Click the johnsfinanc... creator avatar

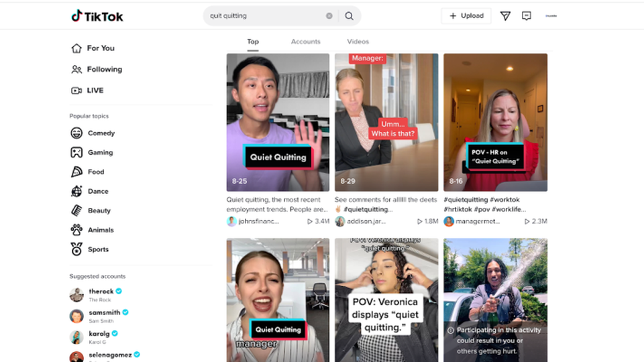[231, 221]
